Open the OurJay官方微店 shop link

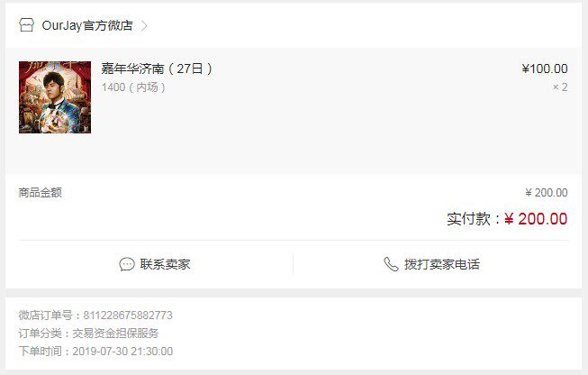(87, 25)
